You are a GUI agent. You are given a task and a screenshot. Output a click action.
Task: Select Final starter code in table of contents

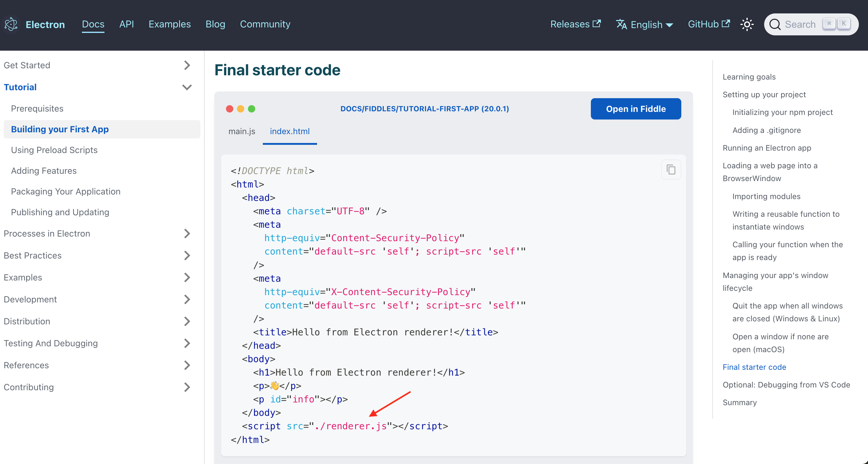[754, 367]
